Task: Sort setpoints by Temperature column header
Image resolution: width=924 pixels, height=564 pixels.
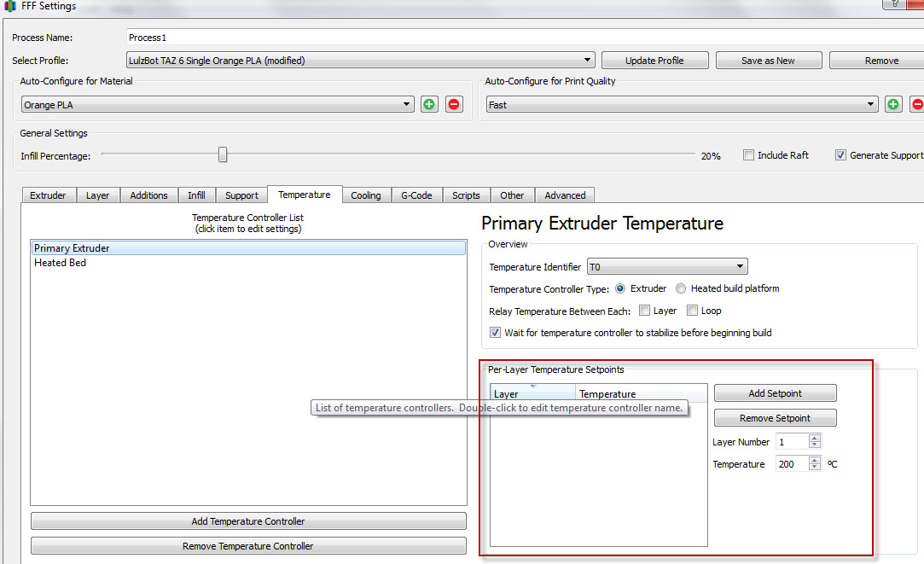Action: [641, 393]
